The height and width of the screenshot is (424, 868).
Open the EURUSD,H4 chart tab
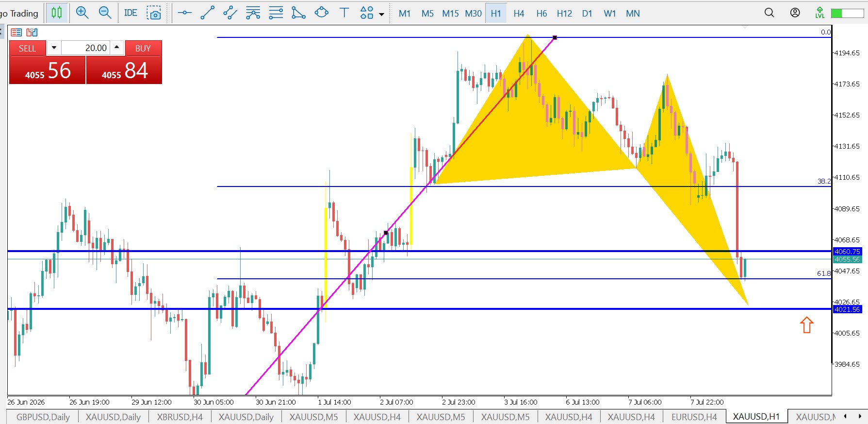coord(694,417)
